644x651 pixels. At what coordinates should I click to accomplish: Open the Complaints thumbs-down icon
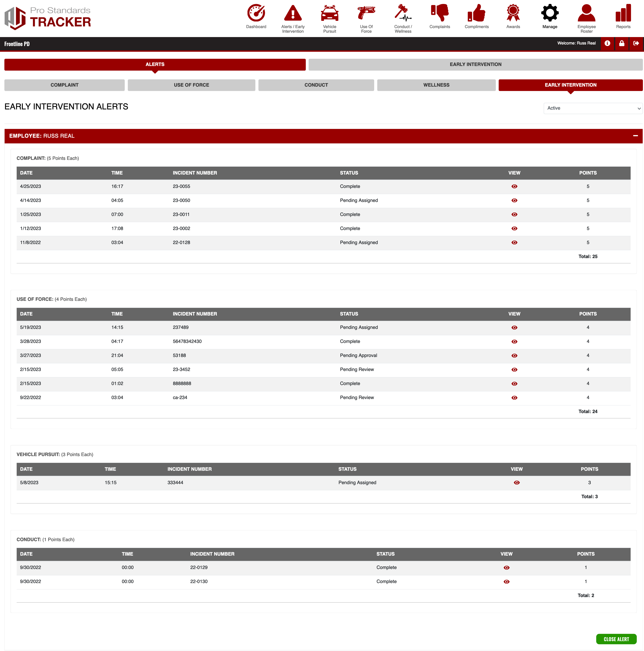coord(439,13)
